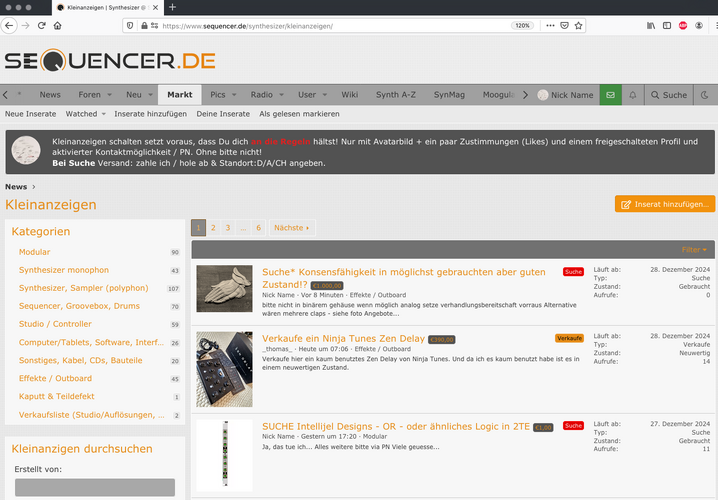Go to page 3 of listings
The width and height of the screenshot is (718, 500).
point(228,228)
